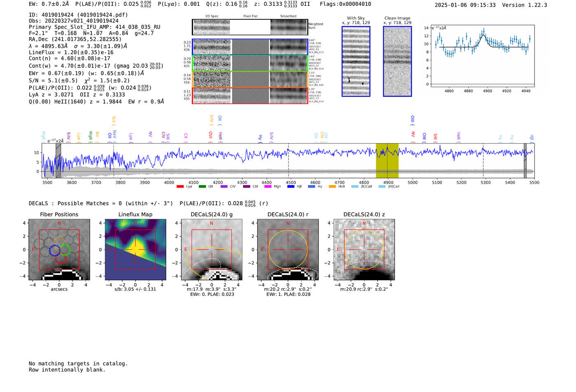Click gray hatched band near 5460 Å
Screen dimensions: 576x392
click(x=525, y=160)
